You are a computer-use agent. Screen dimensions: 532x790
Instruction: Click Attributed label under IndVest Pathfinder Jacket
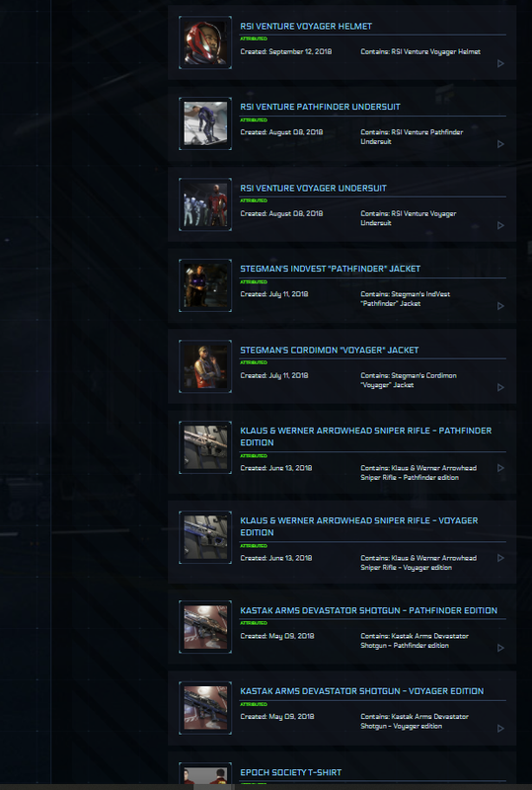tap(254, 281)
